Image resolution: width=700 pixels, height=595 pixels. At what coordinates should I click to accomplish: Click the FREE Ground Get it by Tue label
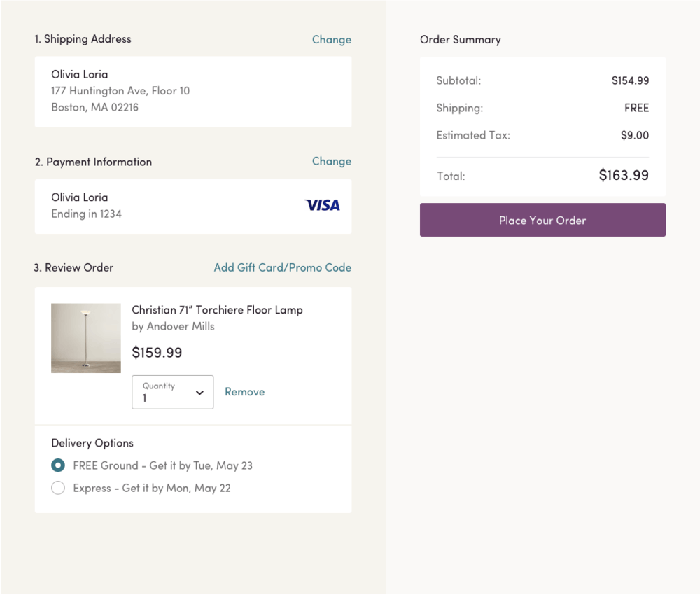coord(163,465)
